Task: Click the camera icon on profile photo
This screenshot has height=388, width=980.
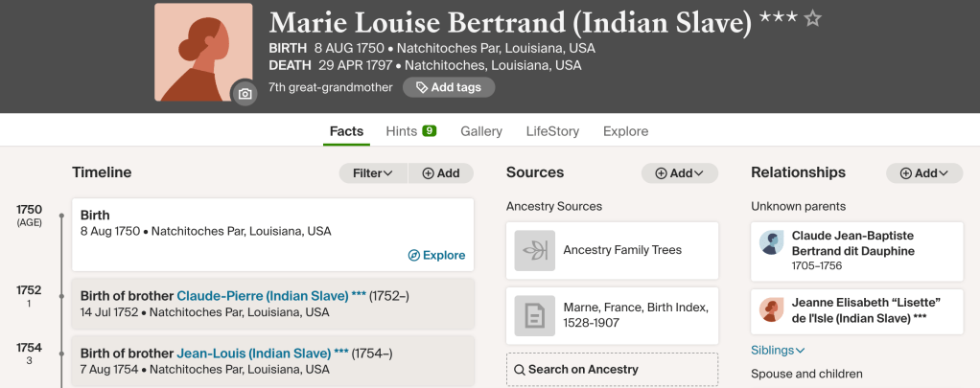Action: click(x=245, y=93)
